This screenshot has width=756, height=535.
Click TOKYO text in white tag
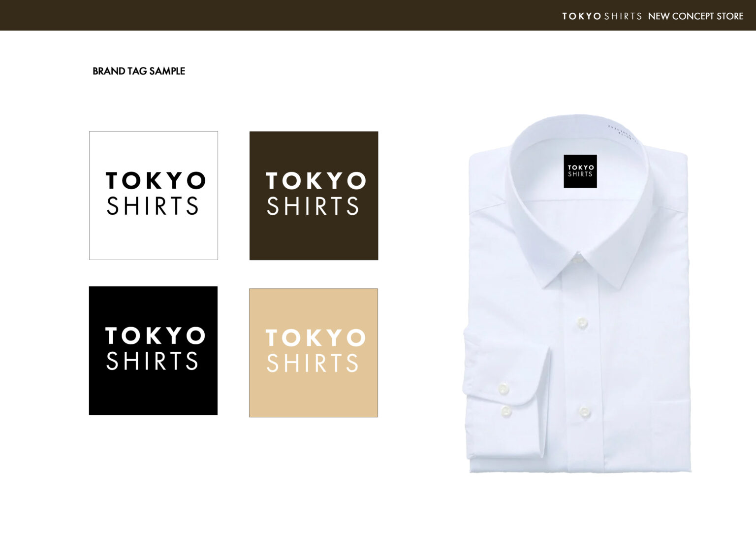(x=156, y=181)
